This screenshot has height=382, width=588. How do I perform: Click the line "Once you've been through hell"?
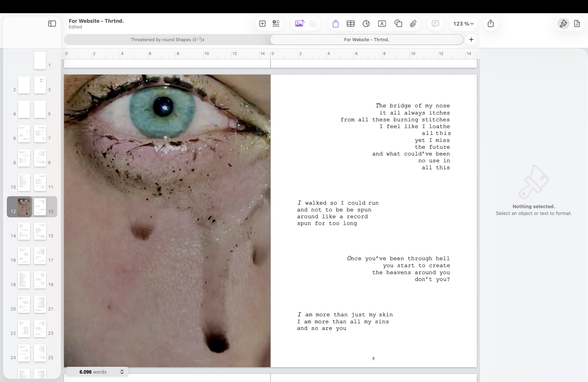398,258
